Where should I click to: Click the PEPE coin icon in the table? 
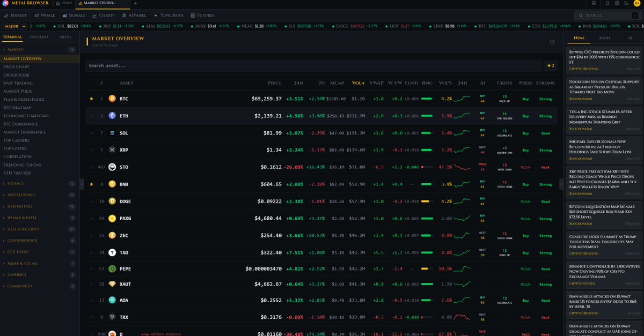click(x=112, y=269)
